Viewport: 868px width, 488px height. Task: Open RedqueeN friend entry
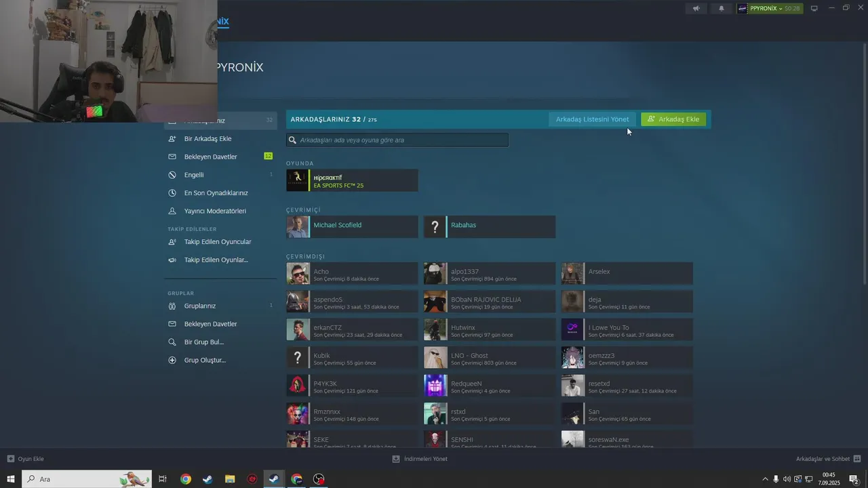[490, 386]
